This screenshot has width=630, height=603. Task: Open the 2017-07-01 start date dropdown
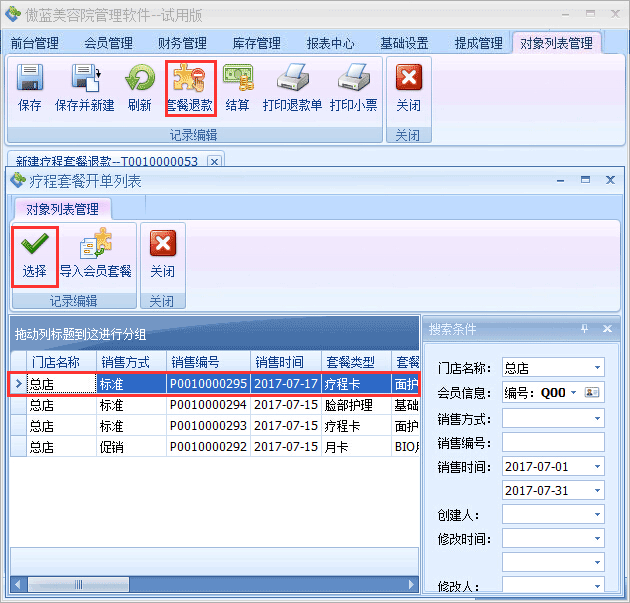tap(597, 466)
